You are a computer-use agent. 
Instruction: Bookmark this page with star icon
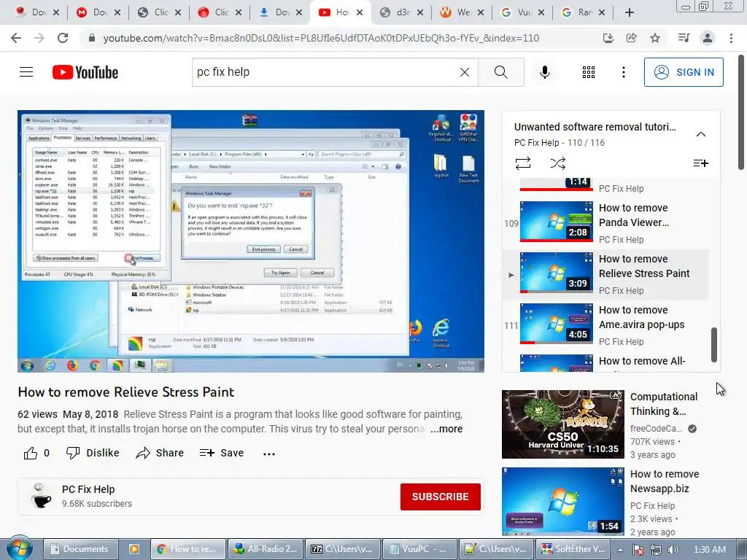[x=655, y=38]
